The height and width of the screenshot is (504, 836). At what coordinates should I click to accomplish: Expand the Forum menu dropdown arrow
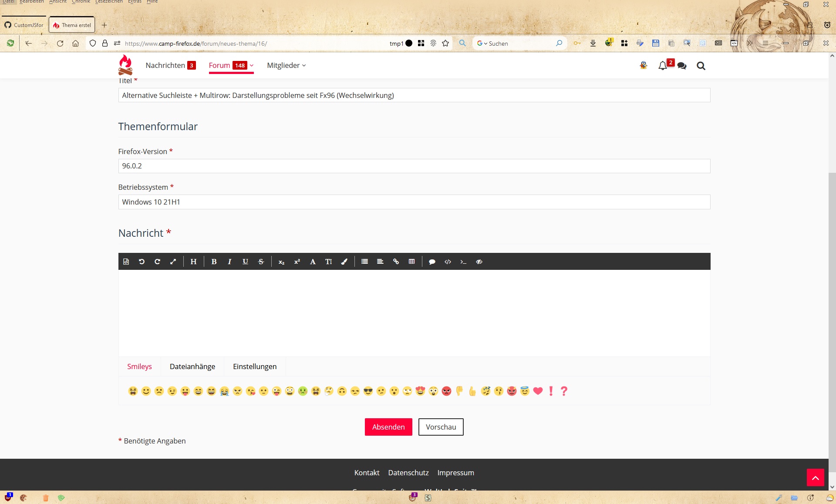252,65
